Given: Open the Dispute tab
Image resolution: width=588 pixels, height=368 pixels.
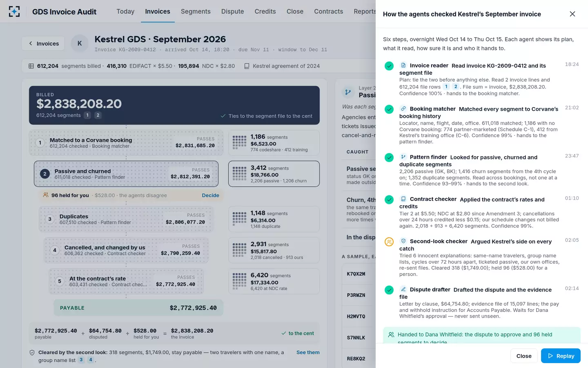Looking at the screenshot, I should pyautogui.click(x=232, y=11).
